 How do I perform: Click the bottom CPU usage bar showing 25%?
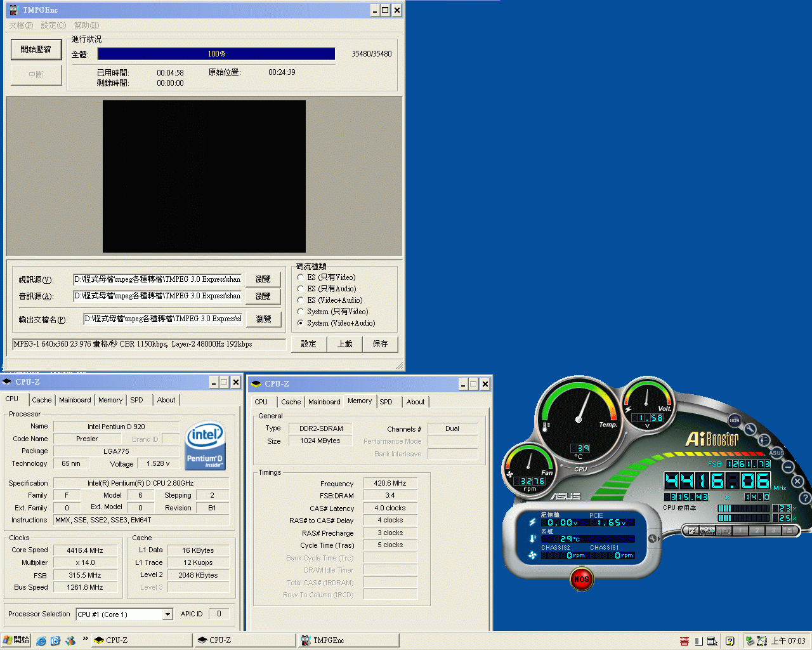tap(743, 518)
